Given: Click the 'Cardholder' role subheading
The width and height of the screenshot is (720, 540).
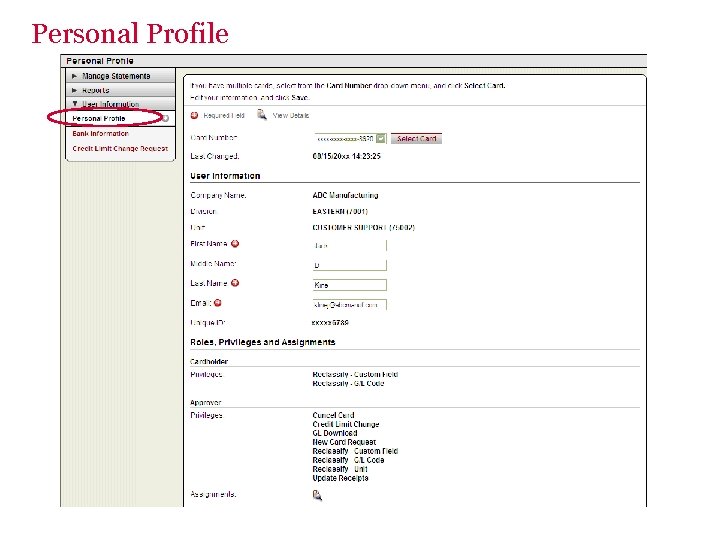Looking at the screenshot, I should coord(209,361).
